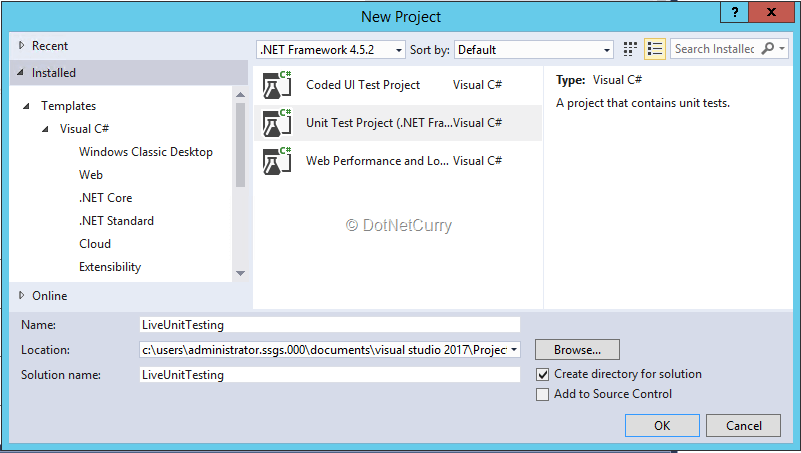Click the Web Performance and Load Test icon
The height and width of the screenshot is (453, 801).
pyautogui.click(x=277, y=161)
